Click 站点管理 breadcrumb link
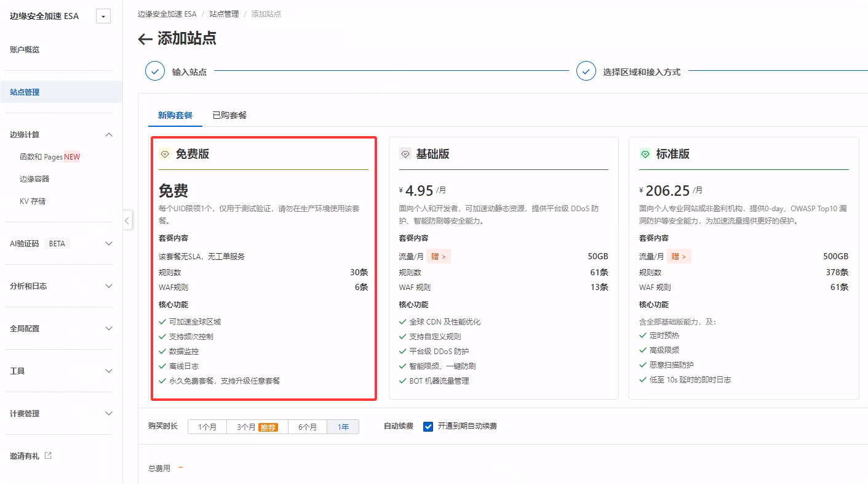This screenshot has width=868, height=484. coord(224,14)
